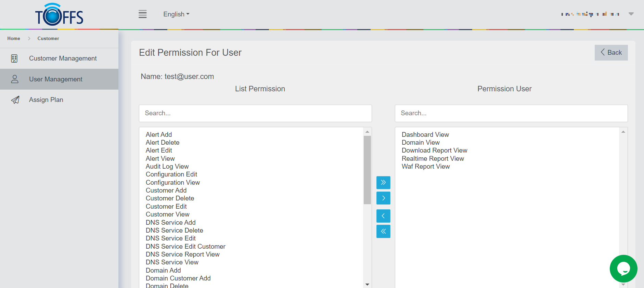
Task: Click the Permission User search field
Action: tap(511, 113)
